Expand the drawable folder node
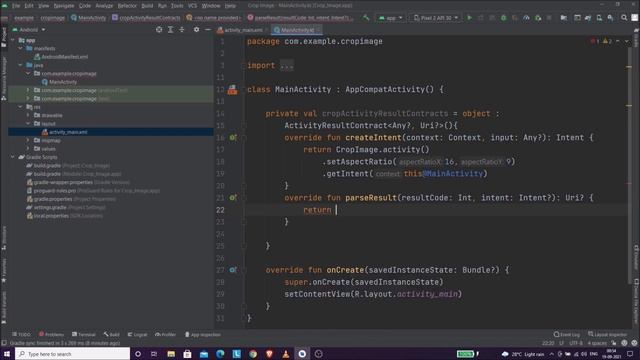Viewport: 640px width, 360px height. [x=28, y=115]
